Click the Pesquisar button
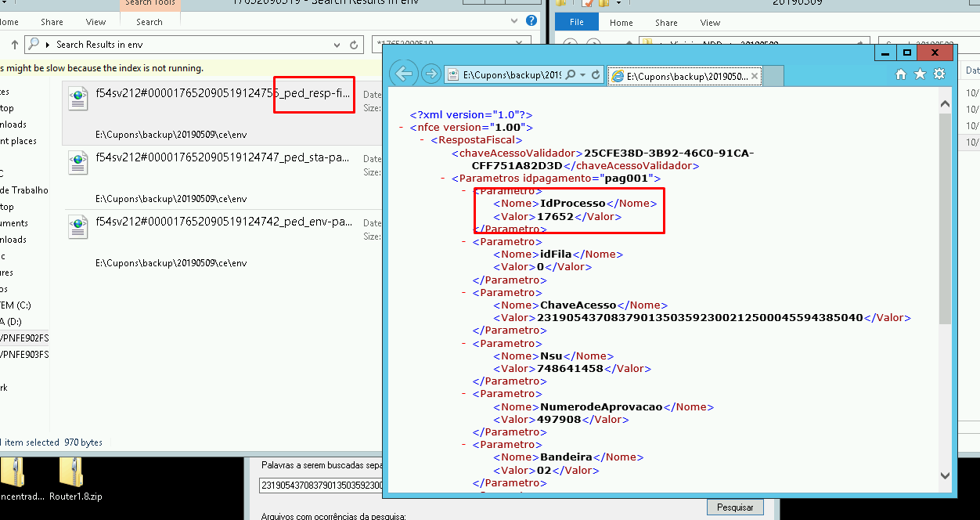The image size is (980, 520). (x=735, y=507)
